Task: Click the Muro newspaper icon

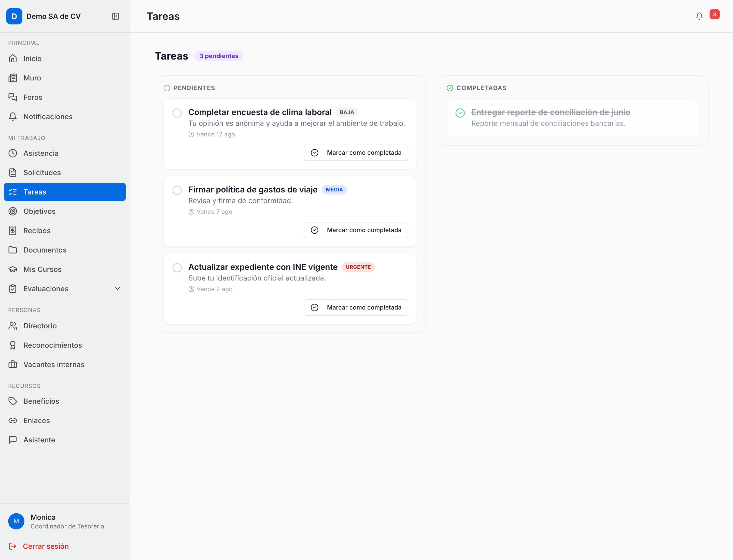Action: coord(13,78)
